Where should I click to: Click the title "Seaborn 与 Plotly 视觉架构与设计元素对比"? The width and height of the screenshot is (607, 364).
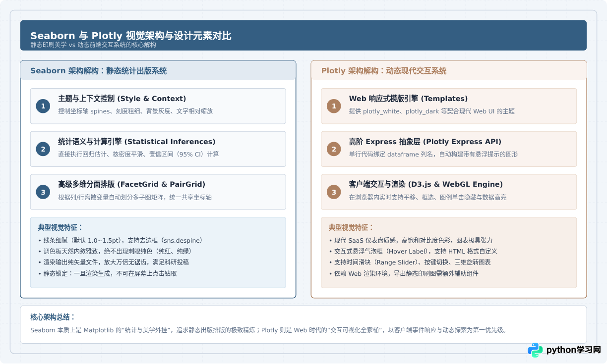131,36
